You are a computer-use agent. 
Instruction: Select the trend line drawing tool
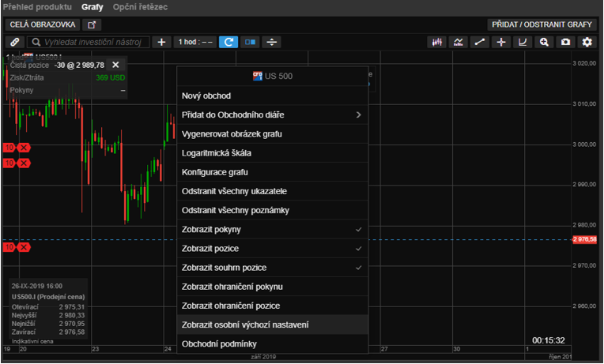tap(479, 42)
